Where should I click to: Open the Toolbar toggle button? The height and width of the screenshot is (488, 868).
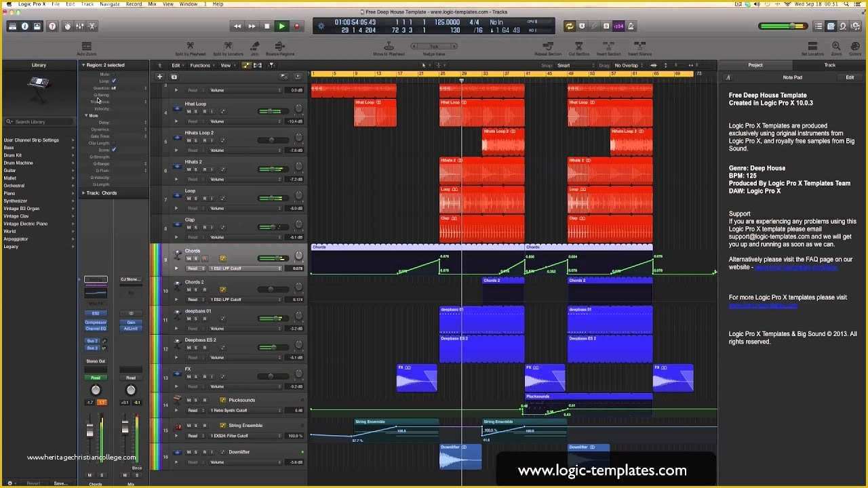pos(37,26)
